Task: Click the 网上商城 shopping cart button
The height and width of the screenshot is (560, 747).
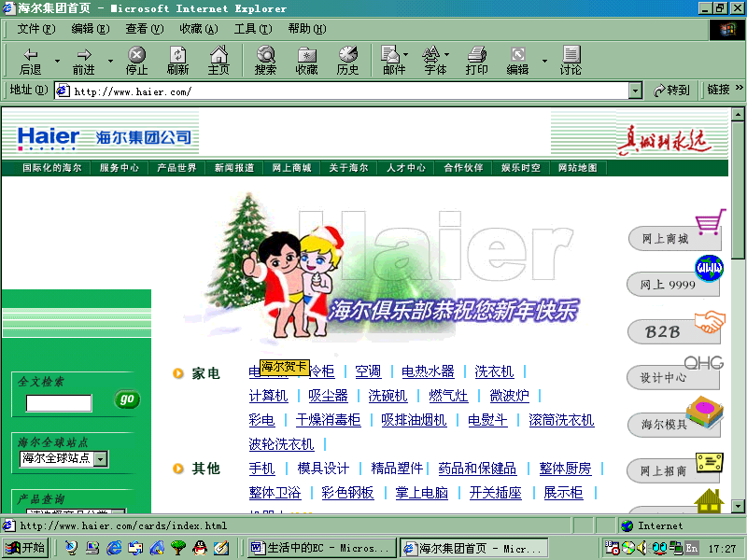Action: [x=674, y=238]
